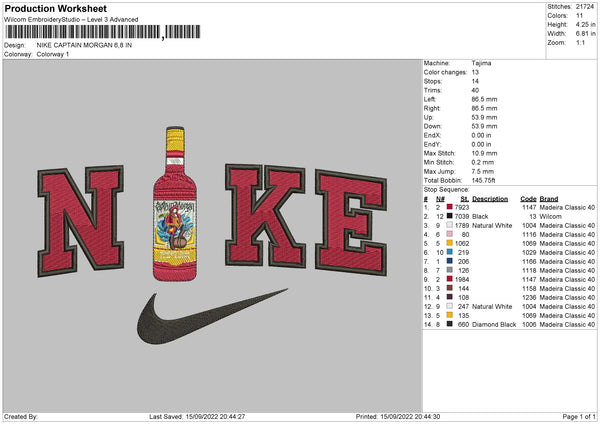Click code 1236 in stop row 11
600x424 pixels.
[x=529, y=297]
